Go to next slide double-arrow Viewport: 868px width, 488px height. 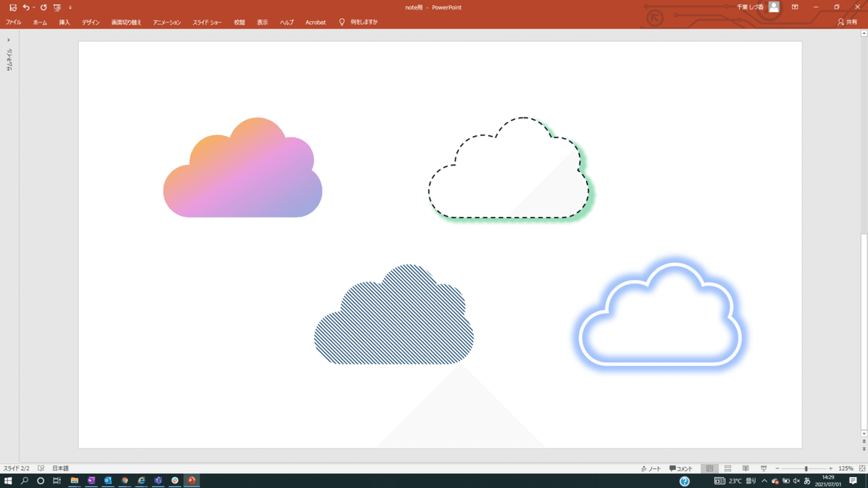click(x=864, y=448)
